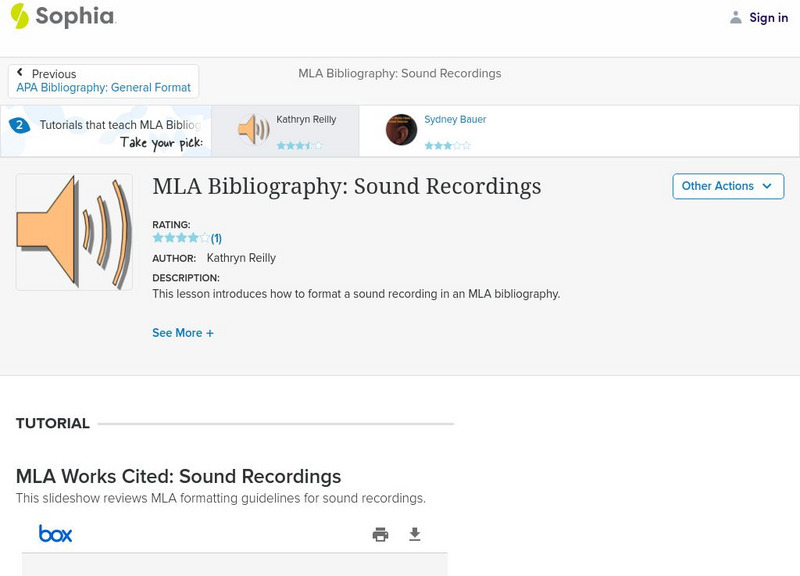Print the slideshow using printer icon
The height and width of the screenshot is (576, 800).
pyautogui.click(x=380, y=535)
